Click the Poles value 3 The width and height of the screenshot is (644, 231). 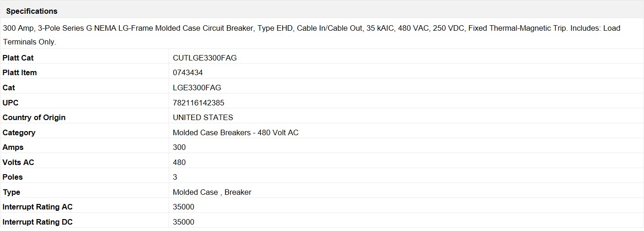[x=175, y=177]
